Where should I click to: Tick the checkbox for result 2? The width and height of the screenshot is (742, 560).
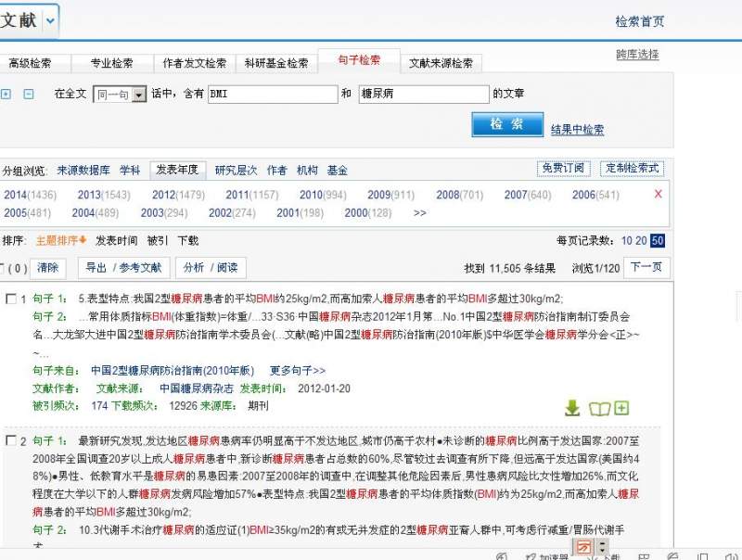(x=10, y=440)
